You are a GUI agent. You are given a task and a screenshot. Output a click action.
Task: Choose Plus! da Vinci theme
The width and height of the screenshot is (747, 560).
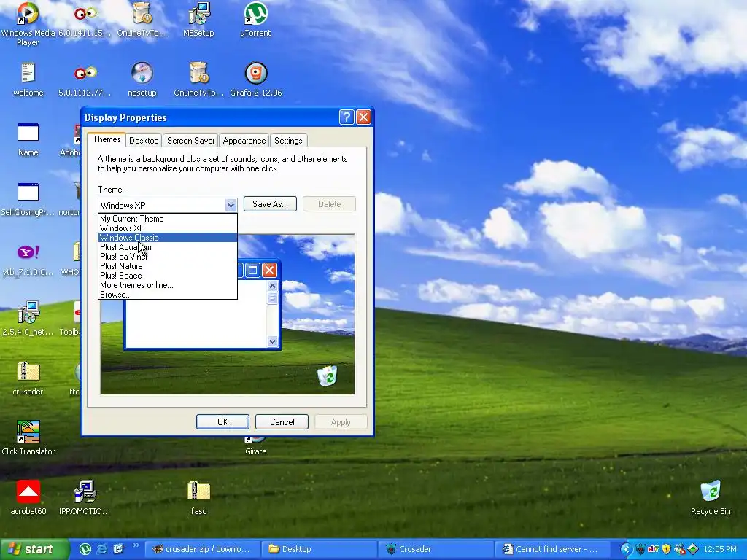(168, 257)
